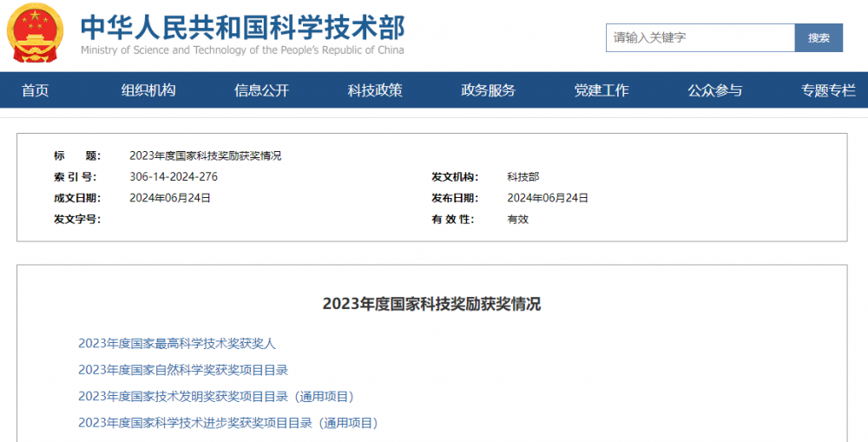Viewport: 868px width, 442px height.
Task: Open 国家自然科学奖获奖项目目录 link
Action: tap(183, 370)
